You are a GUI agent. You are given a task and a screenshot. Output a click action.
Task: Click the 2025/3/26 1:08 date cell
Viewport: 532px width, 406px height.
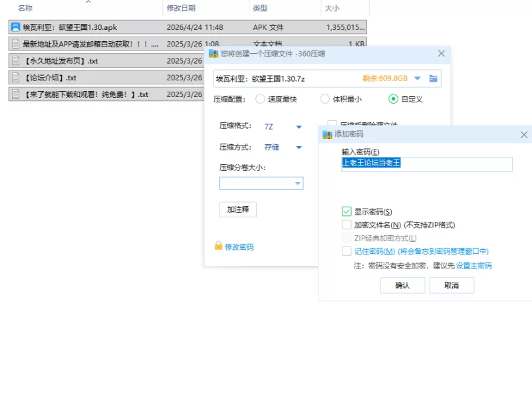point(193,44)
